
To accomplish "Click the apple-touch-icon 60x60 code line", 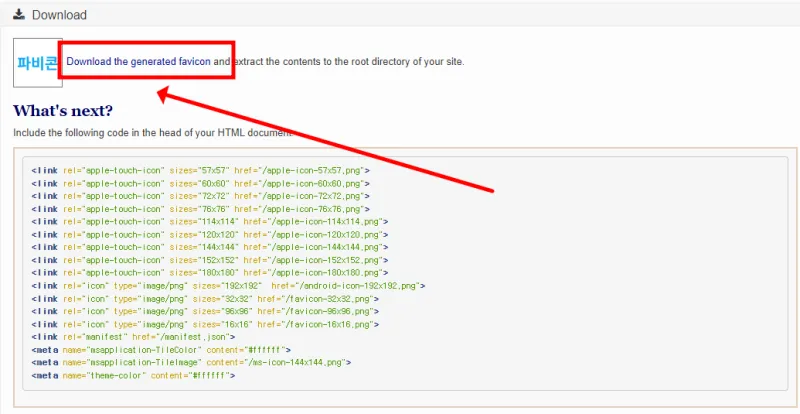I will 200,183.
